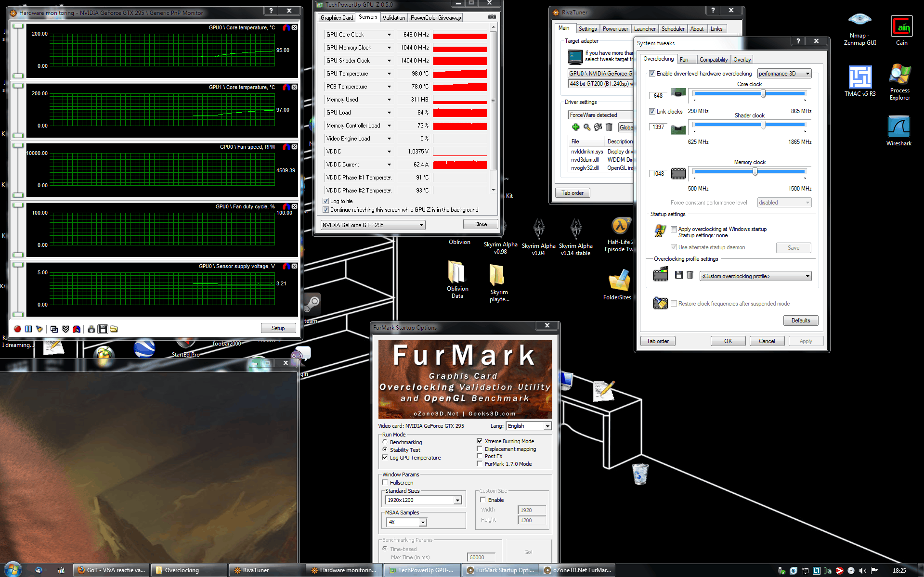Delete overclocking profile using trash can icon
Screen dimensions: 924x577
[x=690, y=275]
